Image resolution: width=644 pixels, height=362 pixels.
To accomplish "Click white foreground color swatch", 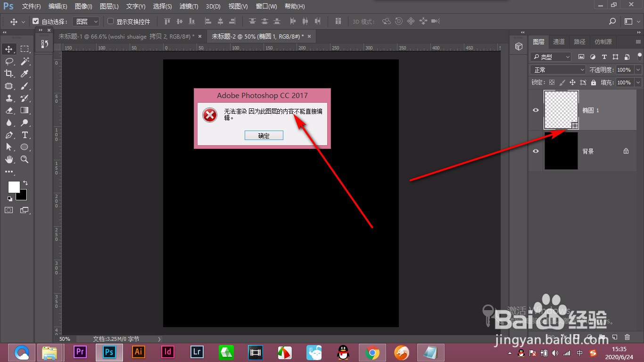I will [x=14, y=187].
